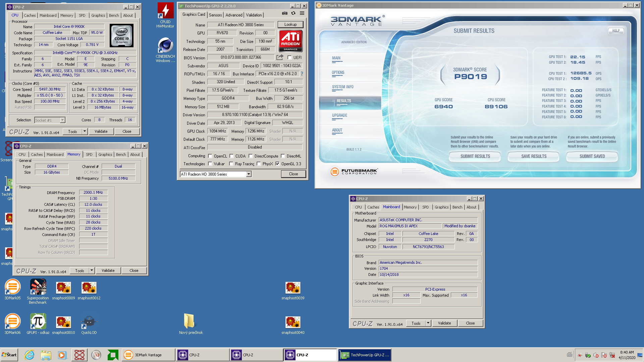
Task: Click SUBMIT SAVED button in 3DMark Vantage
Action: coord(592,156)
